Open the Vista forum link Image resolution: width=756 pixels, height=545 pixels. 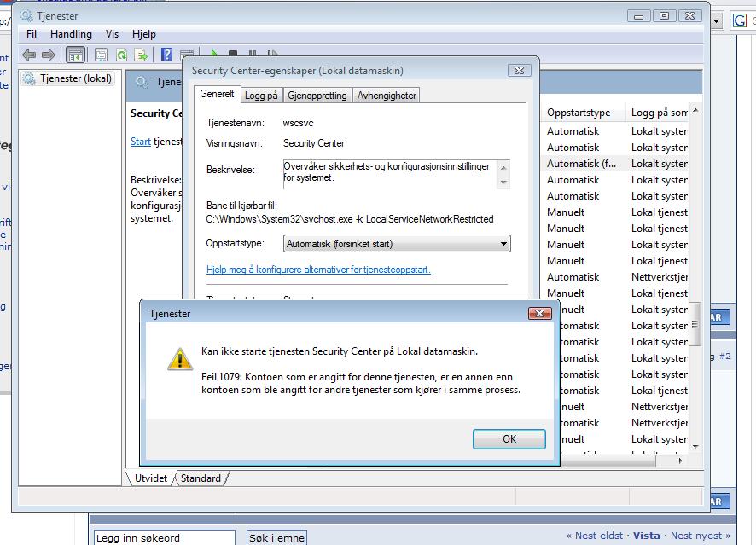(x=647, y=536)
